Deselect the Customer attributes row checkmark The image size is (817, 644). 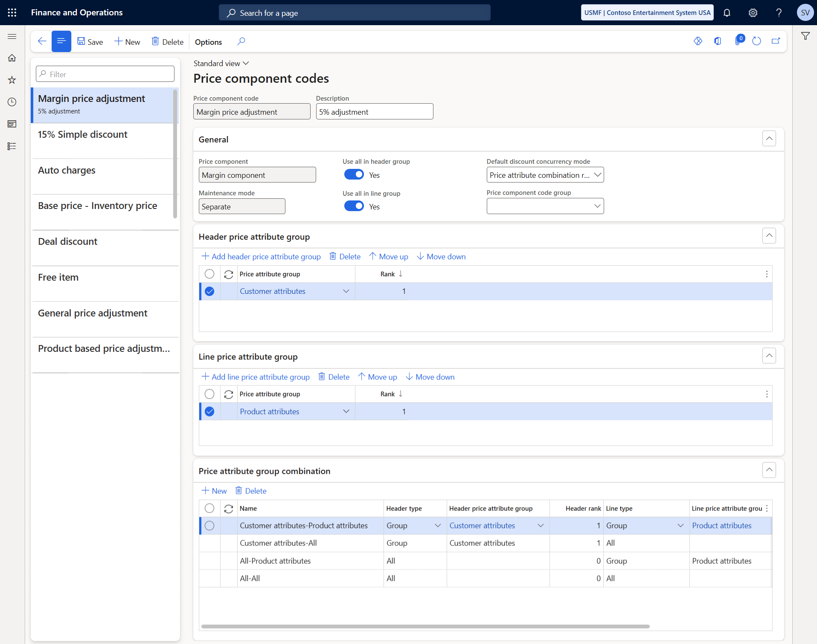pos(209,291)
